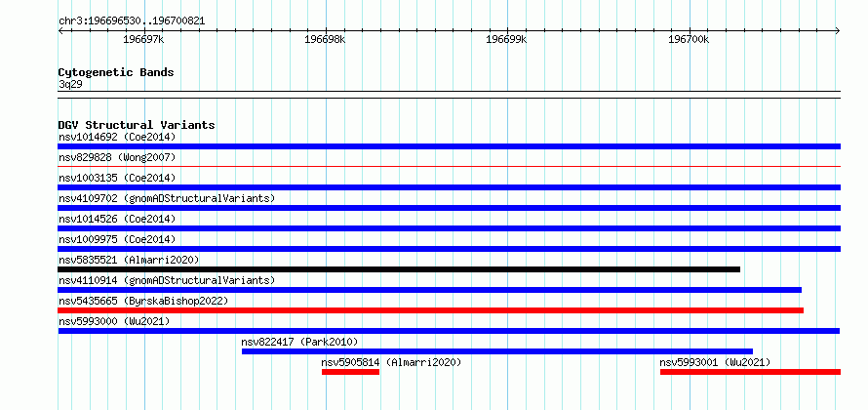Click the 196698k ruler tick label
The height and width of the screenshot is (410, 868).
(x=325, y=40)
